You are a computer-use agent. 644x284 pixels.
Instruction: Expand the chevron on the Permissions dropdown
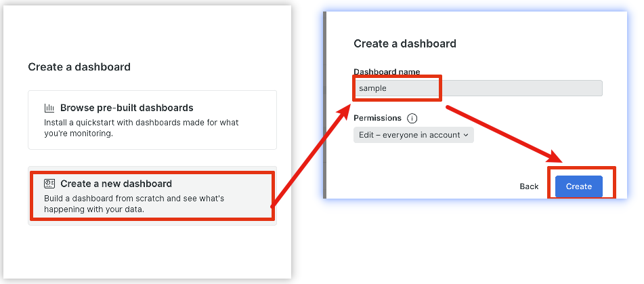(x=466, y=135)
